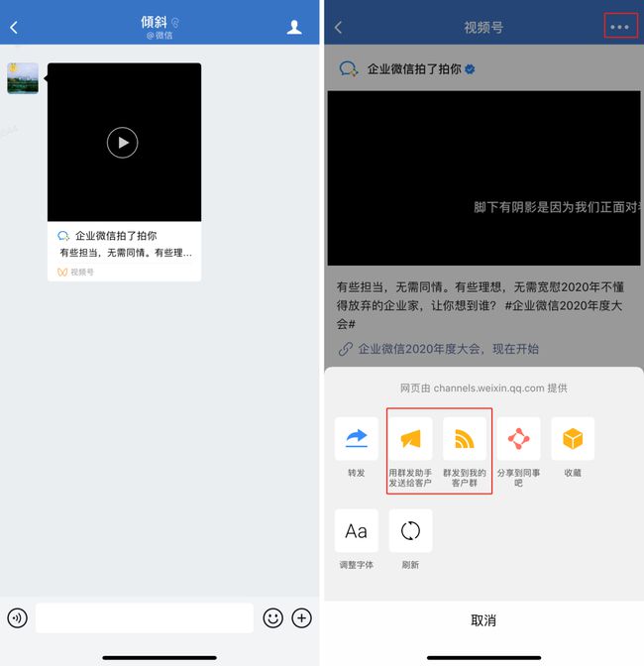Play the shared video in chat
The height and width of the screenshot is (666, 644).
(x=122, y=143)
